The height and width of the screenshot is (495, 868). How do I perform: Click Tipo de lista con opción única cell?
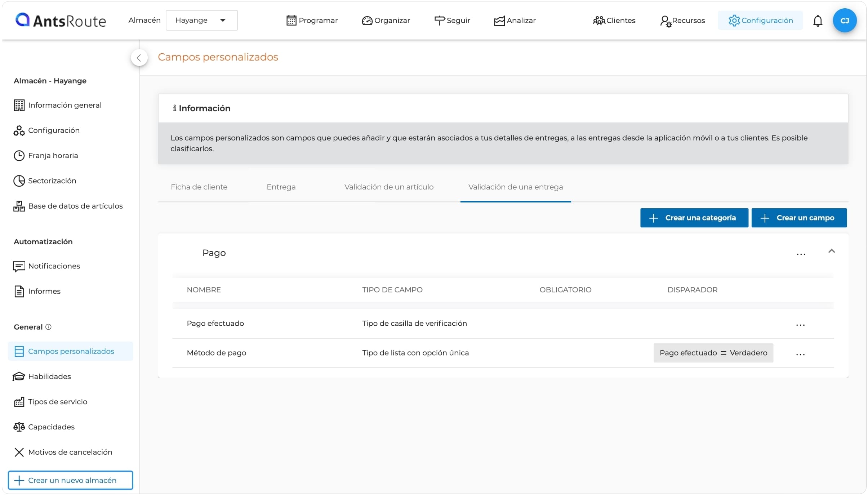click(x=415, y=353)
